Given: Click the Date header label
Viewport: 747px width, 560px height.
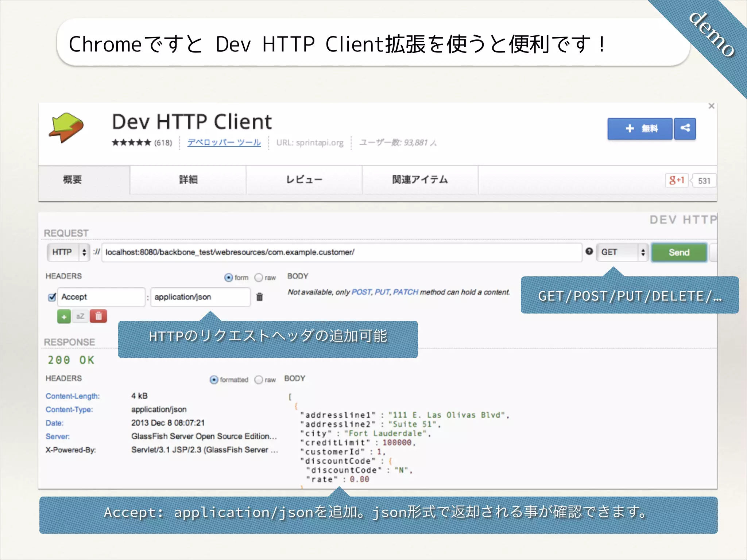Looking at the screenshot, I should (x=54, y=423).
